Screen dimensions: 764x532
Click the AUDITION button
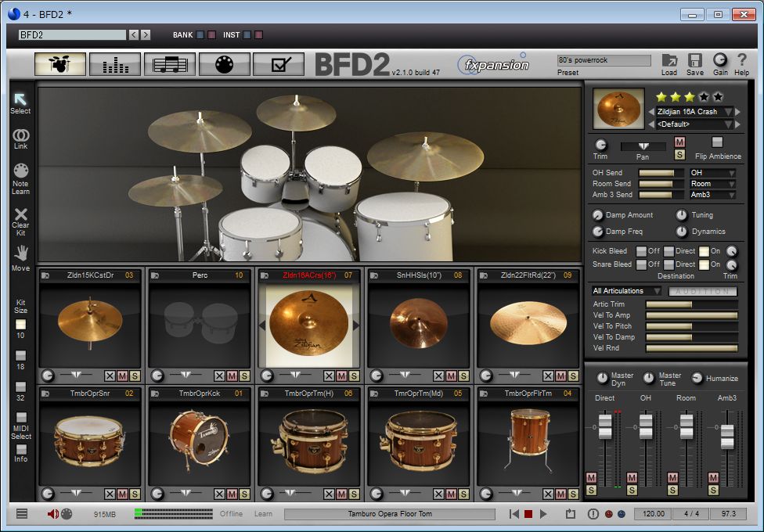click(703, 291)
